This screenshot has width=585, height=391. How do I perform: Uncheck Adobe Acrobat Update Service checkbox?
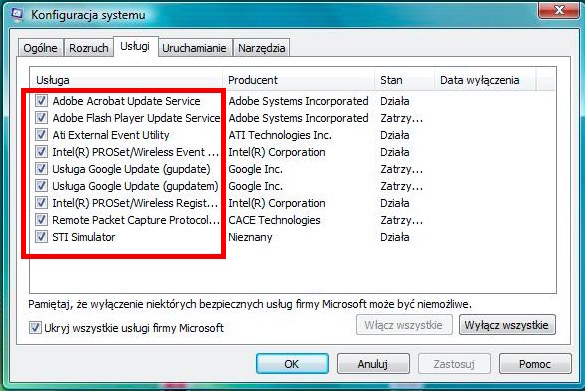pyautogui.click(x=41, y=100)
